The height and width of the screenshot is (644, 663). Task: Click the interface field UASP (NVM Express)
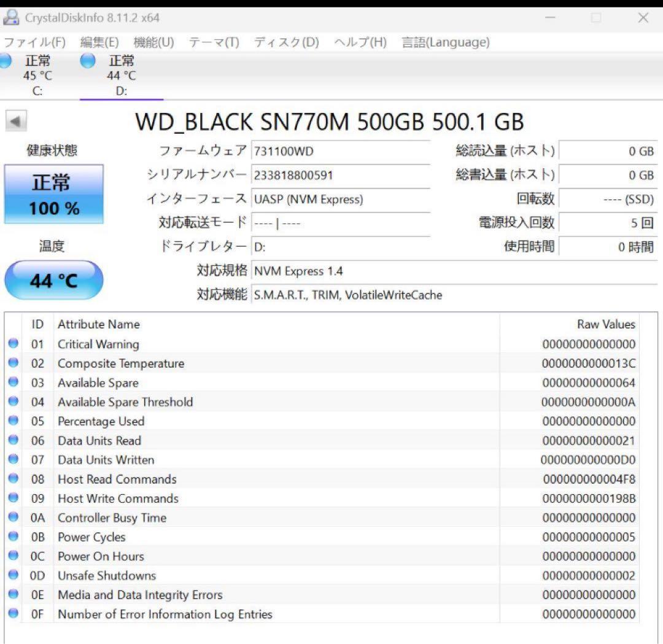(340, 199)
